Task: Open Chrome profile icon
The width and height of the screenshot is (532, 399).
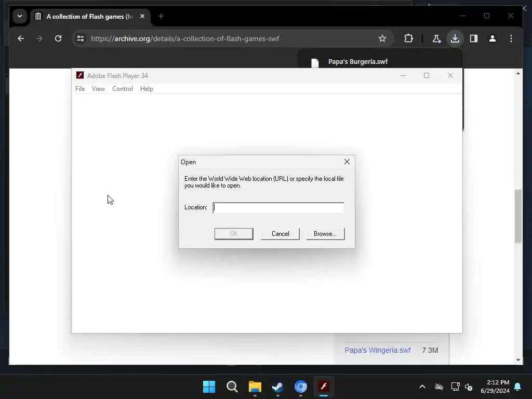Action: click(x=493, y=38)
